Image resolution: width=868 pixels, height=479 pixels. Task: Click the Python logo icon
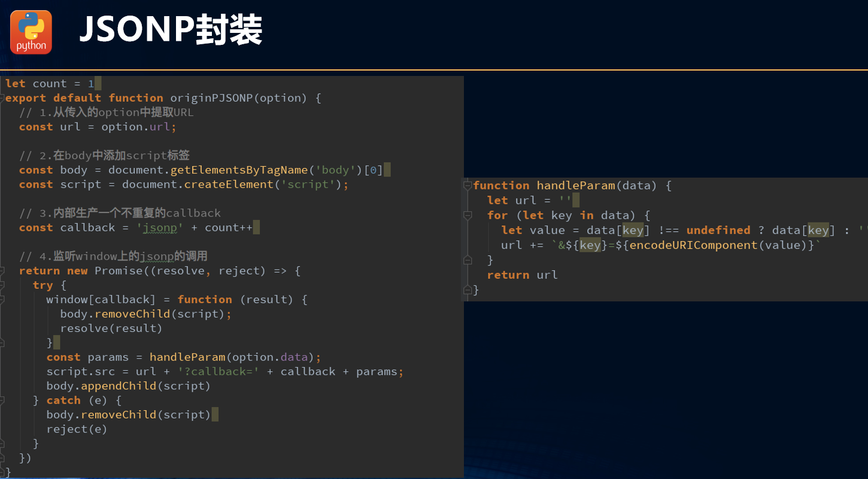pos(31,32)
